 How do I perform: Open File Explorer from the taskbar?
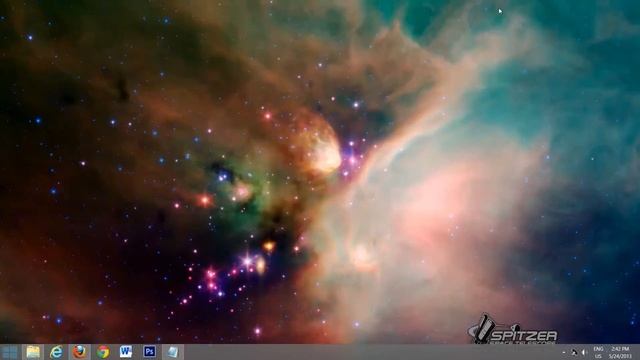[33, 352]
